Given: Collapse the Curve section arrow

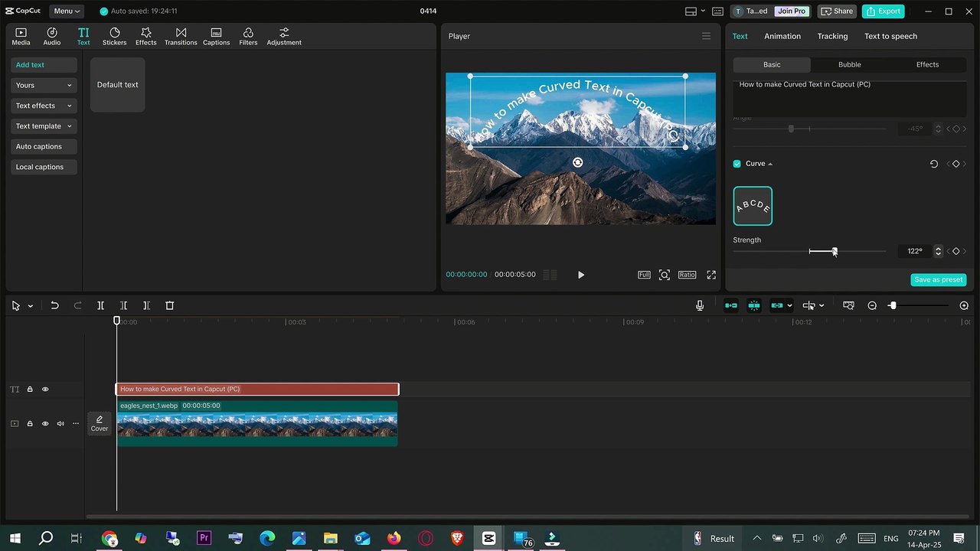Looking at the screenshot, I should point(770,164).
